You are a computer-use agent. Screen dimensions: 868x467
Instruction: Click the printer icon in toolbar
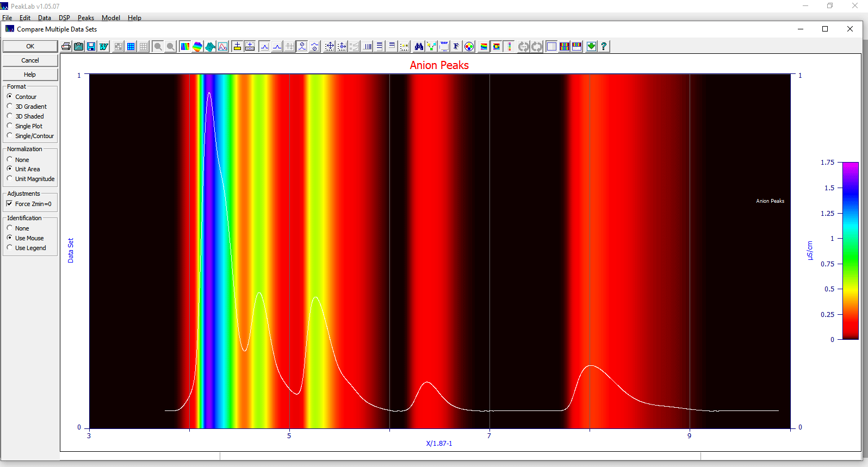[66, 46]
